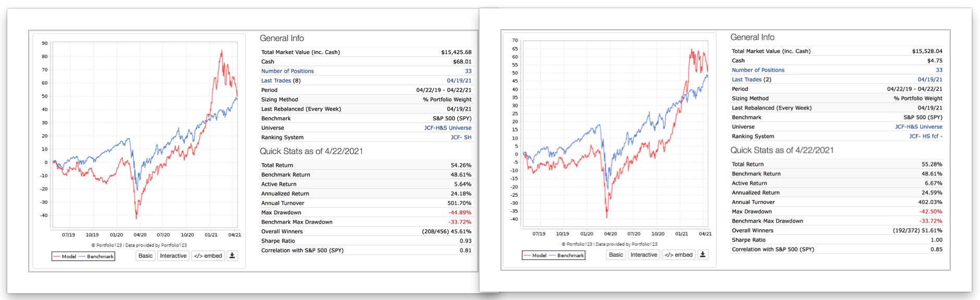Click 04/19/21 last trades date in left panel
Image resolution: width=980 pixels, height=300 pixels.
pyautogui.click(x=459, y=81)
